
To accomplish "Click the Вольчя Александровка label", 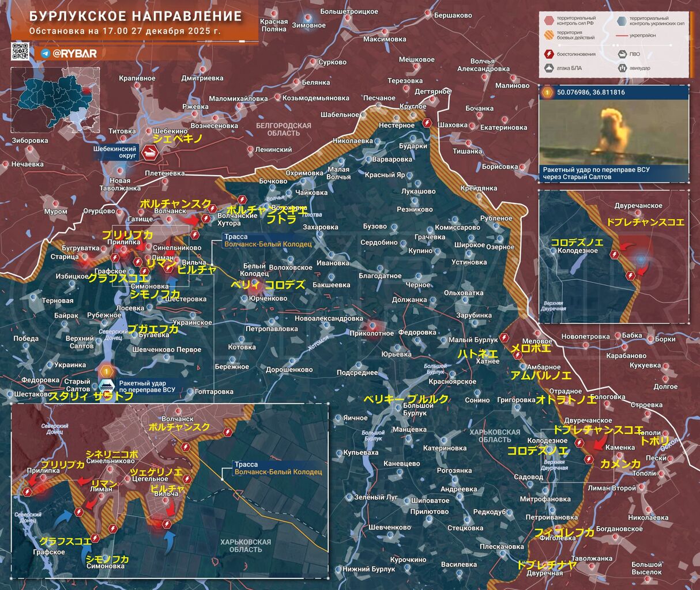I will pos(483,65).
